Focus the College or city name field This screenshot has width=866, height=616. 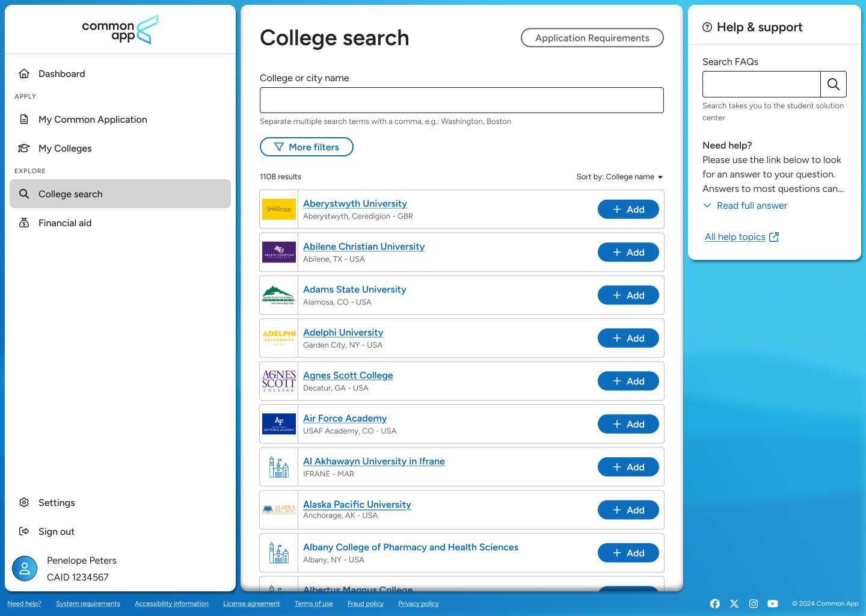[x=462, y=100]
